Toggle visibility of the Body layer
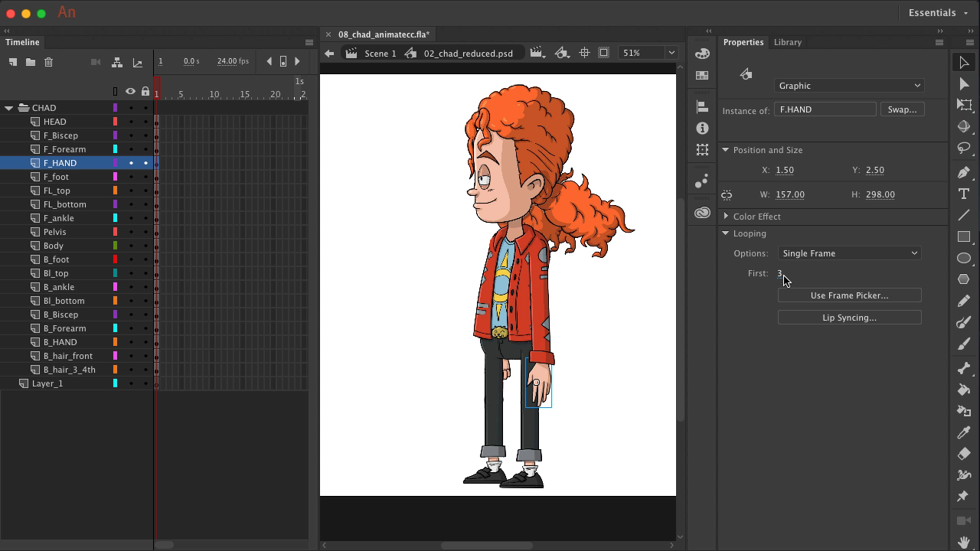 131,246
